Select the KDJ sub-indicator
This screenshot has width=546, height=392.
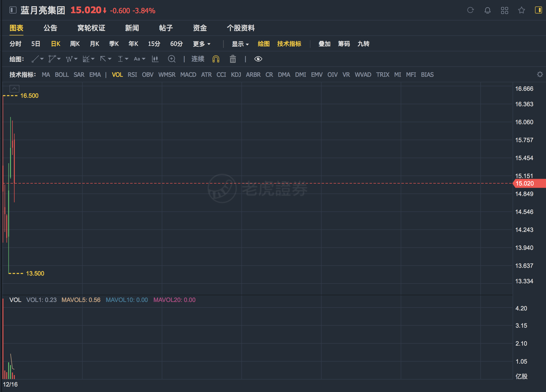[236, 75]
